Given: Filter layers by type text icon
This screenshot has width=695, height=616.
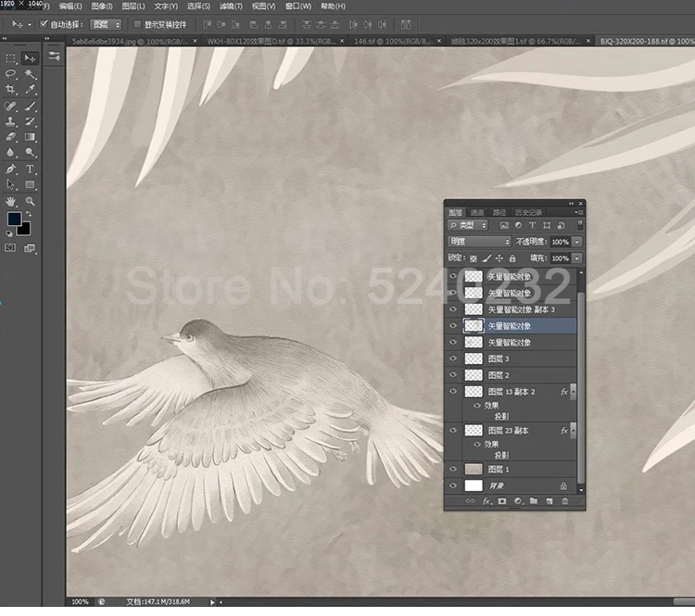Looking at the screenshot, I should click(532, 225).
